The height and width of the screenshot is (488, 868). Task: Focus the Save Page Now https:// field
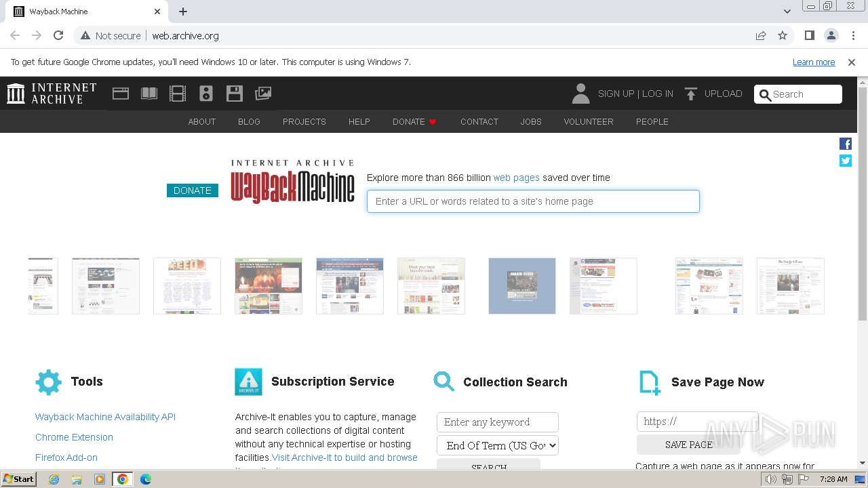coord(698,422)
